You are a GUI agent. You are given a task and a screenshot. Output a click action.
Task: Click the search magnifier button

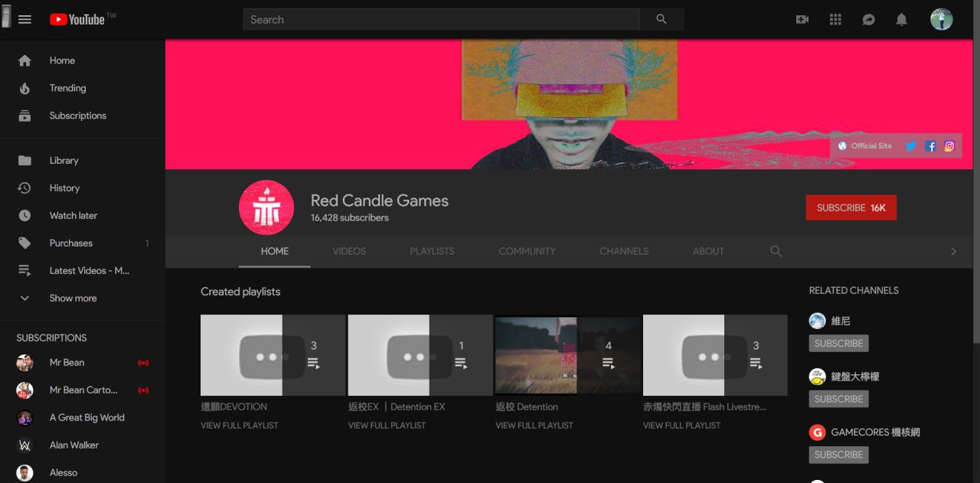coord(661,19)
